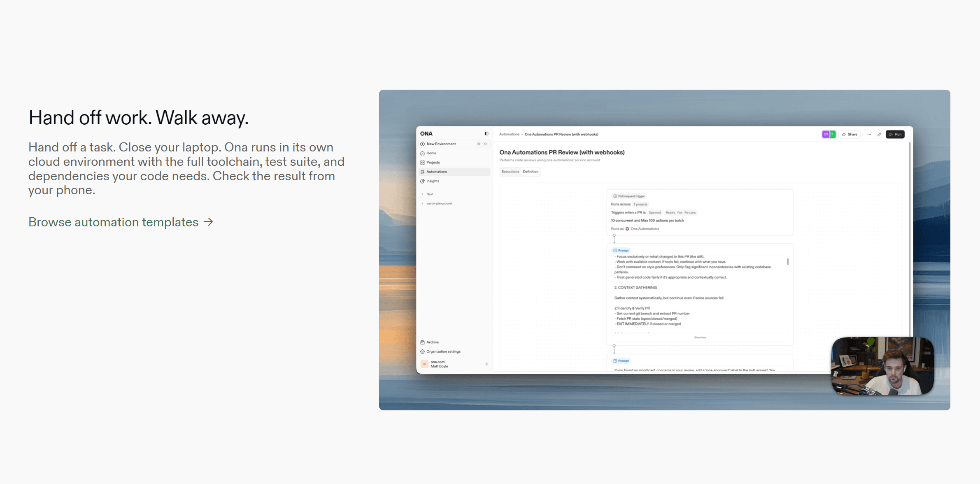Click the Share button
Image resolution: width=980 pixels, height=484 pixels.
coord(850,135)
